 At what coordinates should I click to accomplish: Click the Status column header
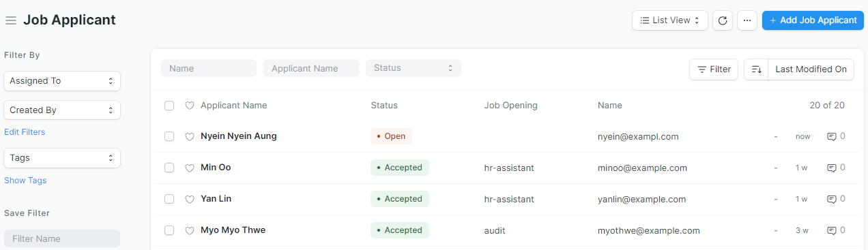pyautogui.click(x=384, y=106)
